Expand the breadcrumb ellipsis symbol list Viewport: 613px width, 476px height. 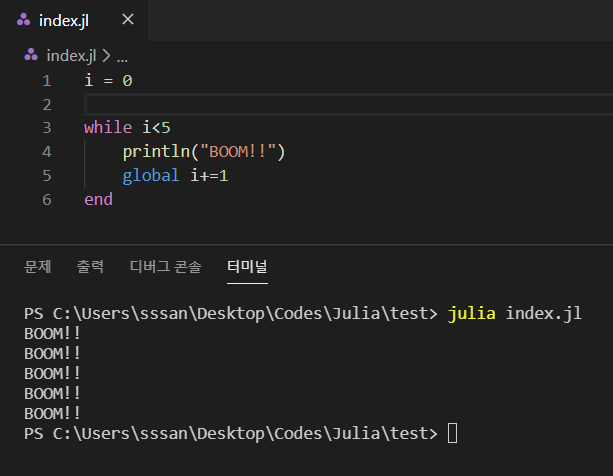[122, 55]
